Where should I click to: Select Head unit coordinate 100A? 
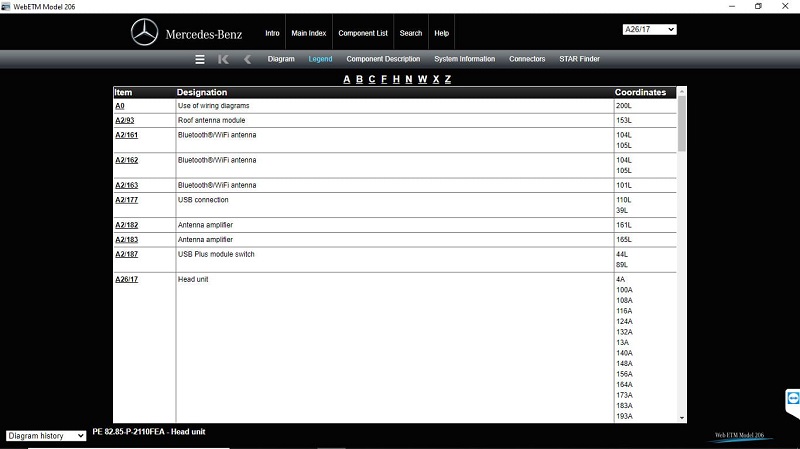(x=624, y=290)
